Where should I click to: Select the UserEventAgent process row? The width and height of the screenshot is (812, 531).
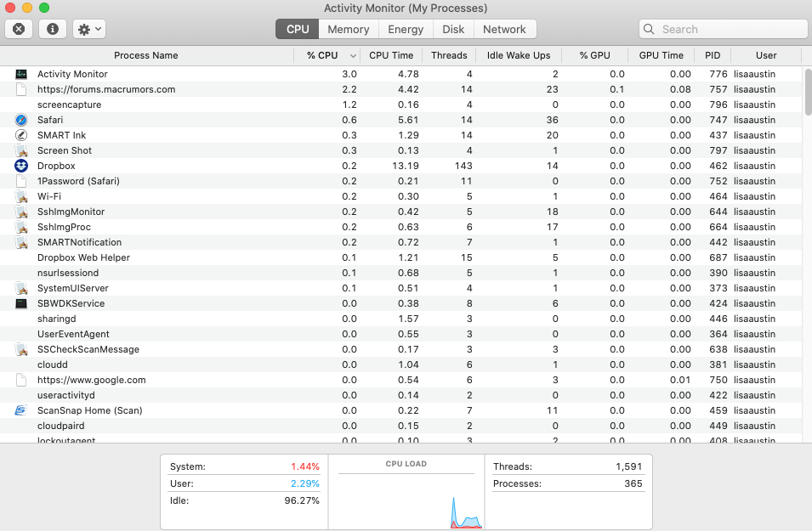tap(401, 334)
